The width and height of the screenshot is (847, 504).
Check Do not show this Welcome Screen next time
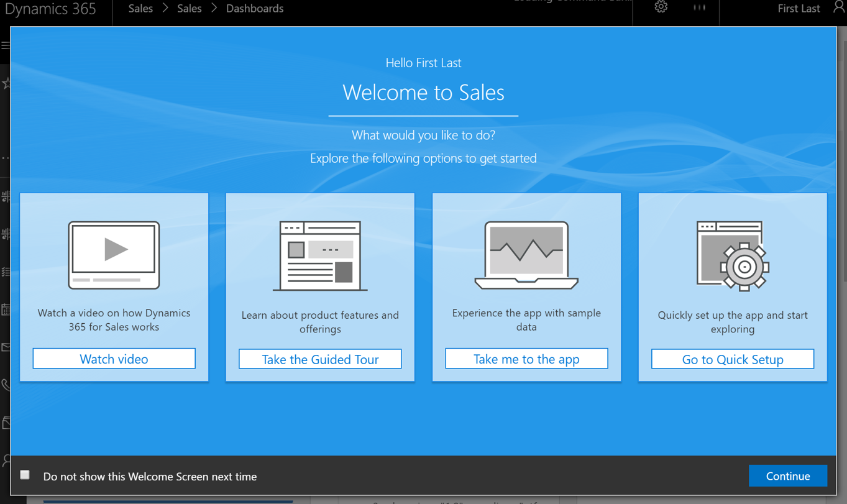[25, 474]
